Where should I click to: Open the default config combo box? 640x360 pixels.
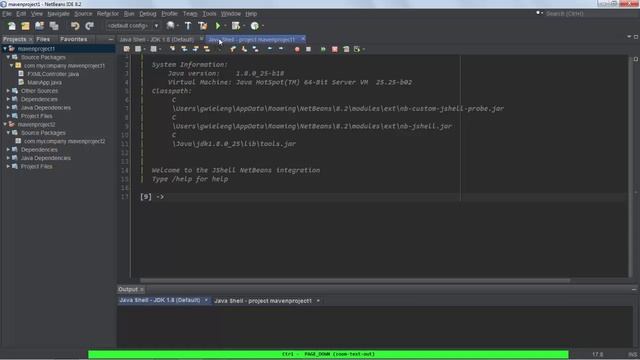click(132, 26)
